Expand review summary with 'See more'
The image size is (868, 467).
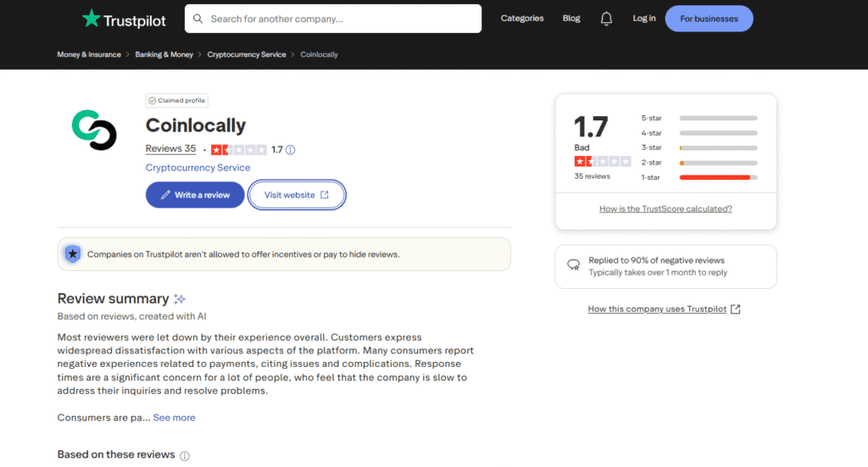pyautogui.click(x=174, y=418)
